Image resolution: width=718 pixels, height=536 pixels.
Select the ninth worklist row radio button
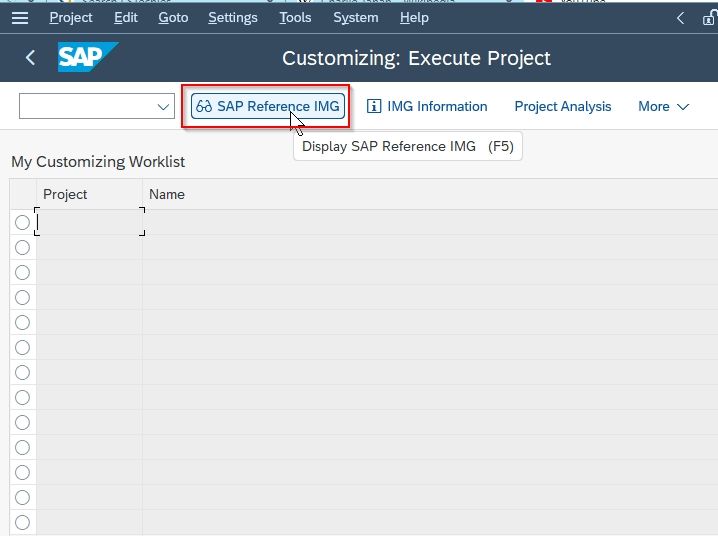pos(22,422)
